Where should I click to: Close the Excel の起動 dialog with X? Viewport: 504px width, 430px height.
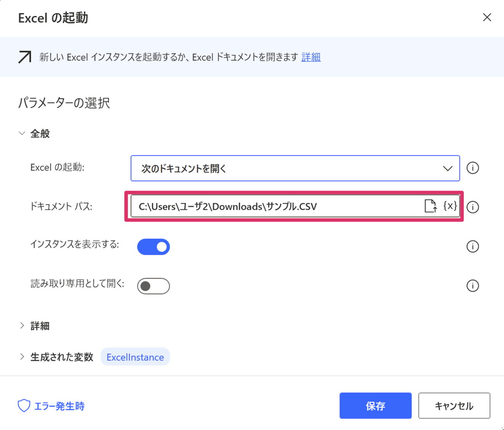tap(487, 17)
